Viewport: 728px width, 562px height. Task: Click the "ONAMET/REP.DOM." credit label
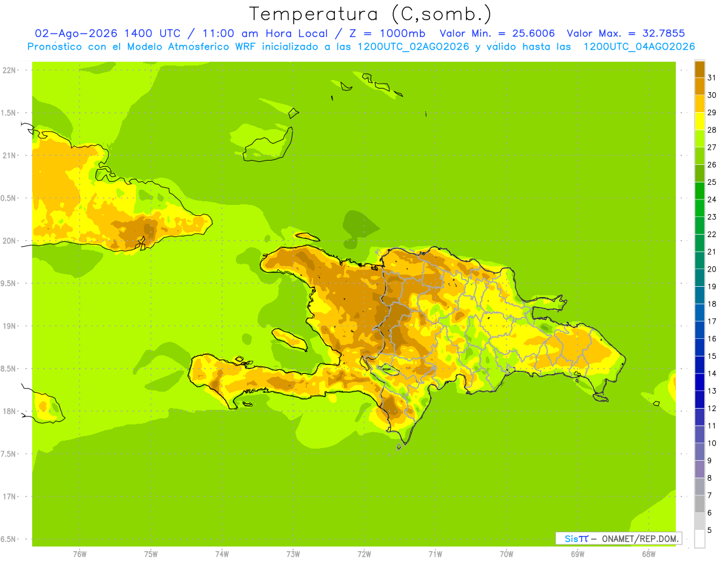(x=641, y=538)
